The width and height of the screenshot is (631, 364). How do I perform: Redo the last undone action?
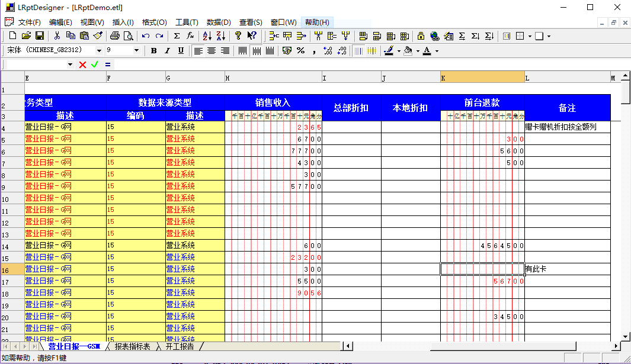[159, 36]
